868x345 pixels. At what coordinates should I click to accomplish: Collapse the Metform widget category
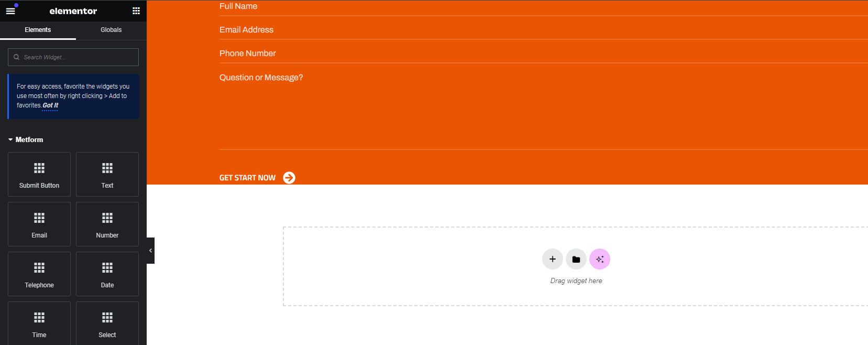point(26,139)
